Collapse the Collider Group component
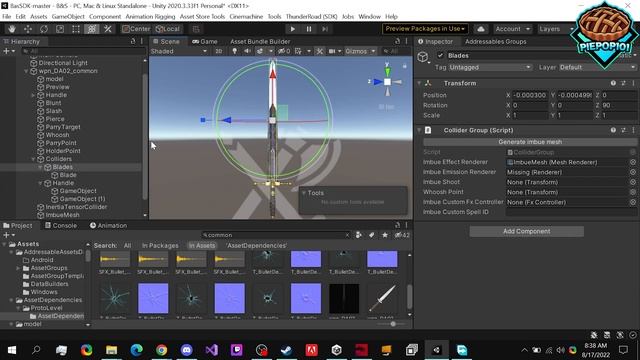 point(419,130)
